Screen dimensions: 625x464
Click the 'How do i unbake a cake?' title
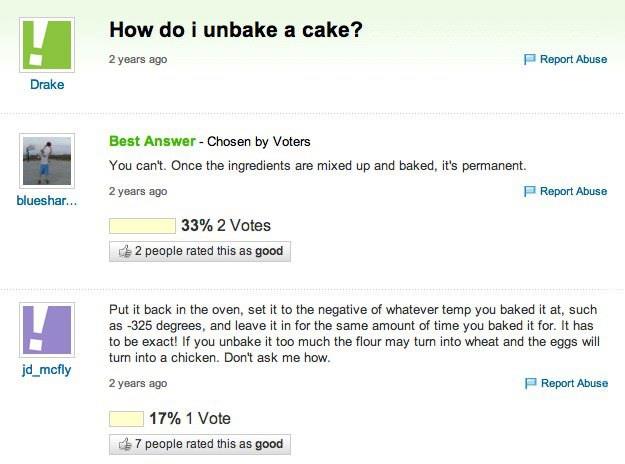coord(236,29)
